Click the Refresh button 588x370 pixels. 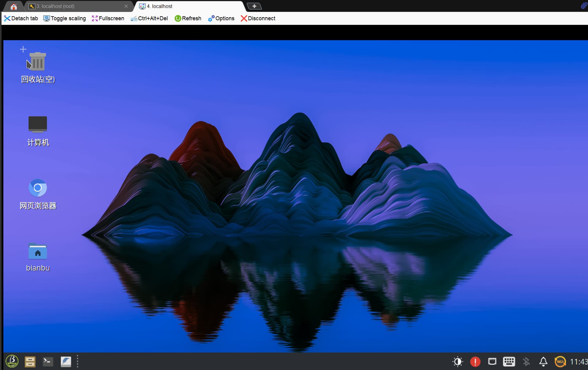coord(188,18)
